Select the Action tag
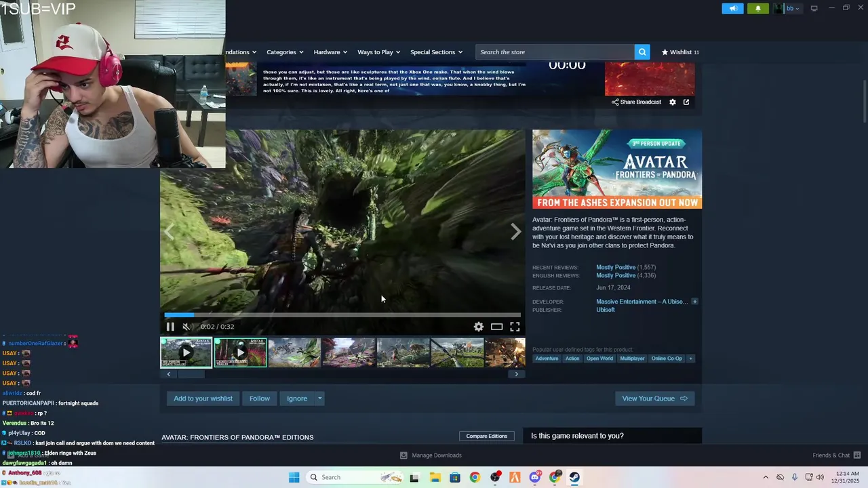 tap(572, 359)
